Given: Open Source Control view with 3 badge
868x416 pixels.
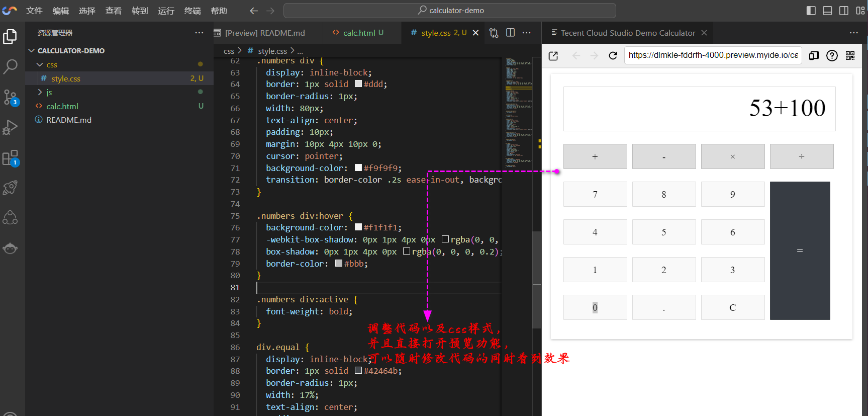Looking at the screenshot, I should coord(10,97).
